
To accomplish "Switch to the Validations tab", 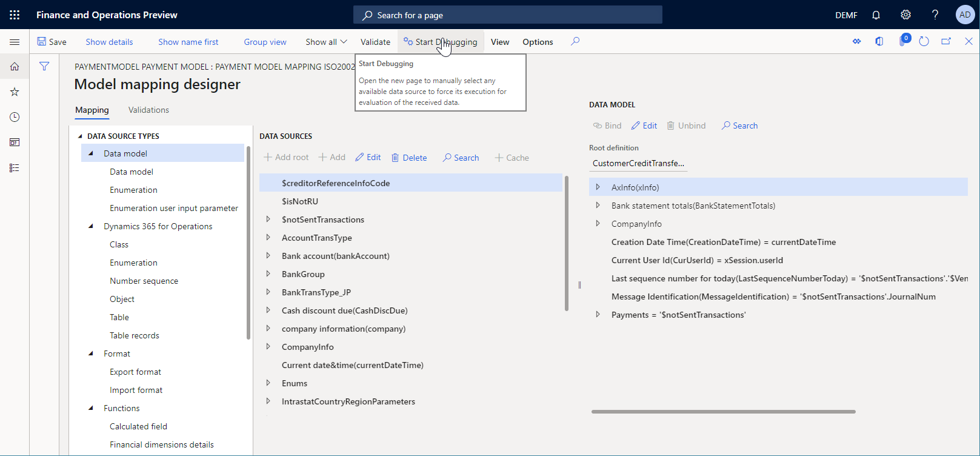I will click(148, 110).
